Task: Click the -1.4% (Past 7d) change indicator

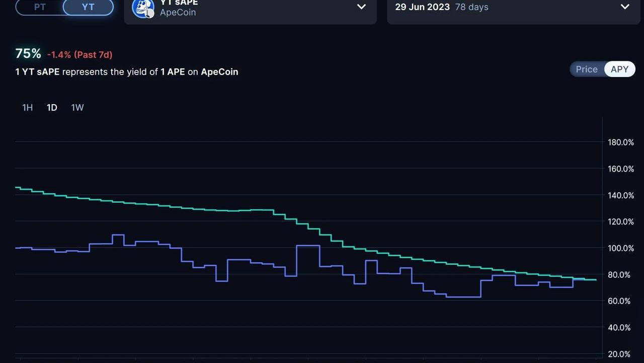Action: click(x=79, y=54)
